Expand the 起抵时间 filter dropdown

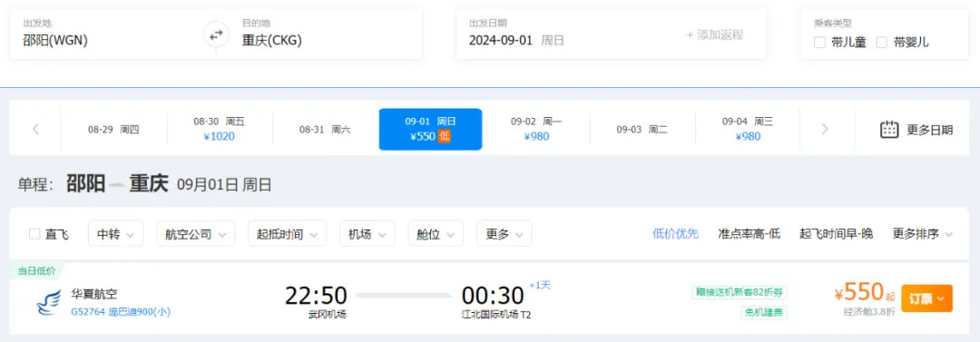coord(287,234)
